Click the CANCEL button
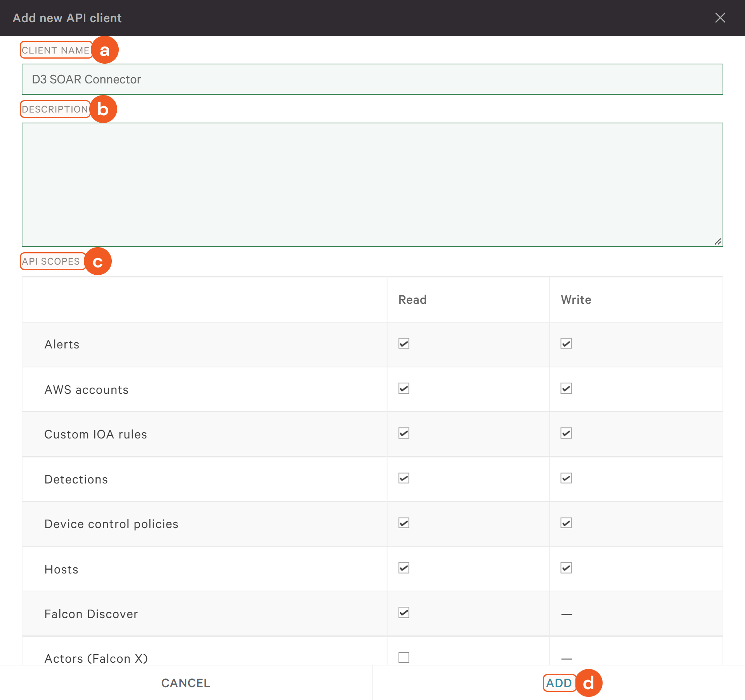The height and width of the screenshot is (700, 745). pyautogui.click(x=185, y=683)
